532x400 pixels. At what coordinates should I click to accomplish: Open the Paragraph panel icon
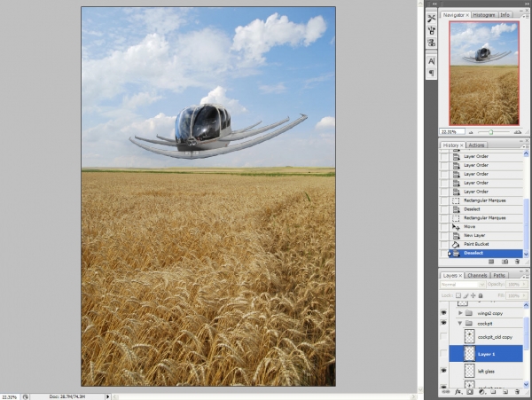(432, 73)
